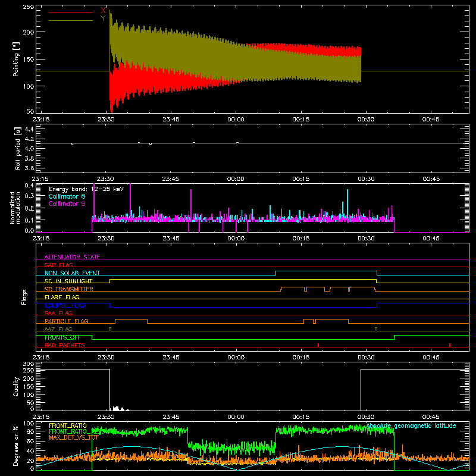Click the 00:45 label under Flags plot
Viewport: 476px width, 476px height.
coord(431,358)
